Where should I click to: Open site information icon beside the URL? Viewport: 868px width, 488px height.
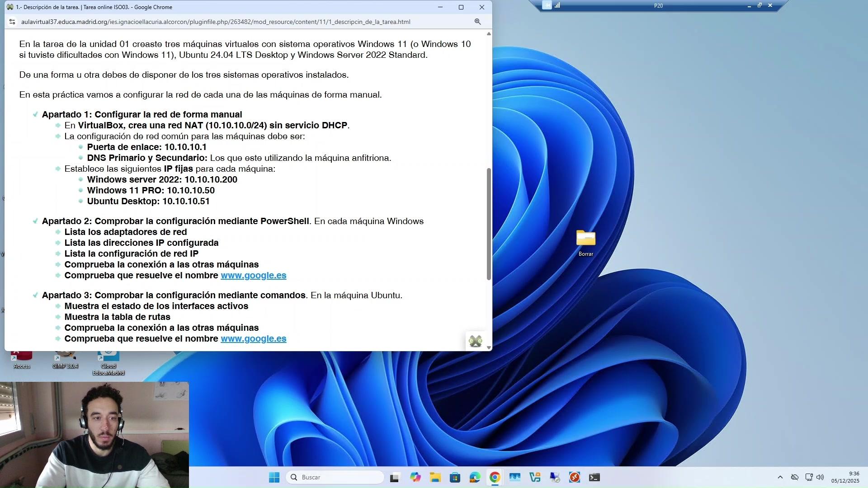12,22
